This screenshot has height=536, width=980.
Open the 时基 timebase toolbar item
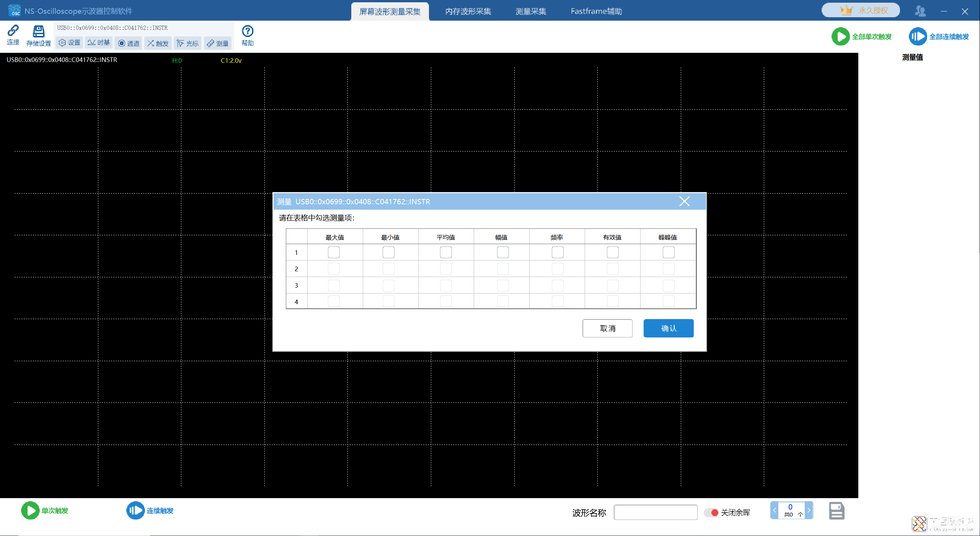[99, 43]
